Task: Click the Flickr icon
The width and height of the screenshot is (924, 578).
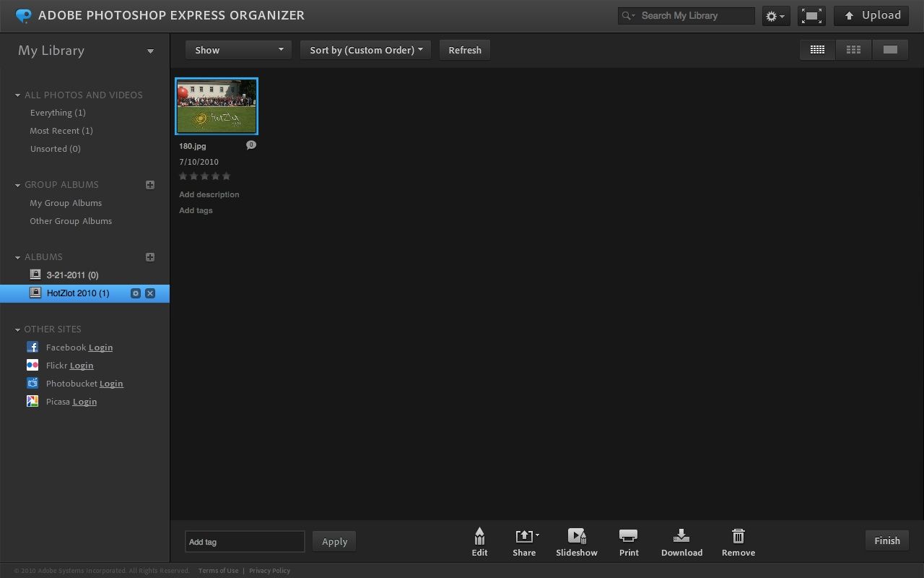Action: [x=32, y=365]
